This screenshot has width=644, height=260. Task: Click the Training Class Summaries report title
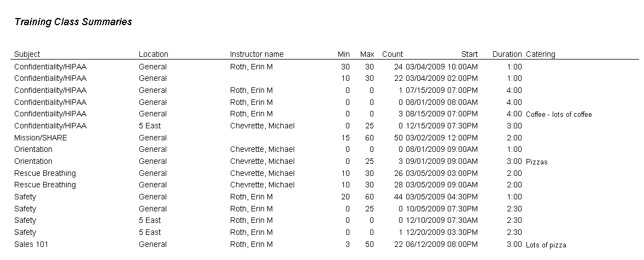(73, 22)
